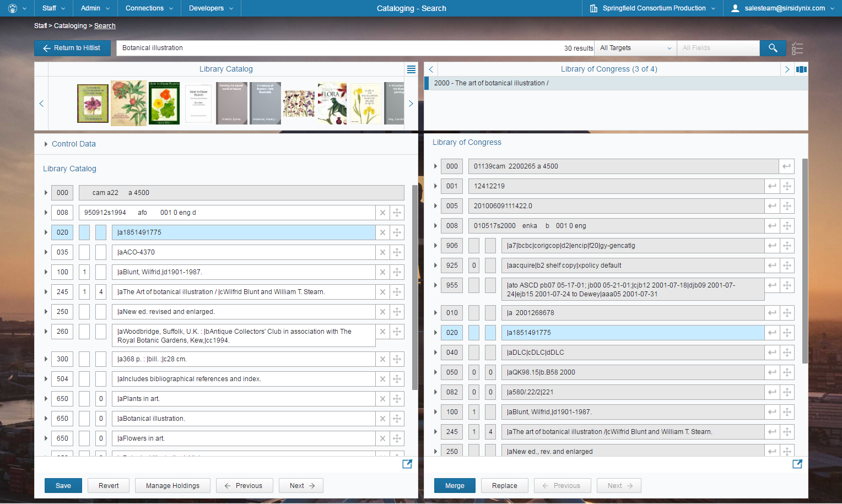Screen dimensions: 842x504
Task: Go to previous Library of Congress record
Action: tap(431, 69)
